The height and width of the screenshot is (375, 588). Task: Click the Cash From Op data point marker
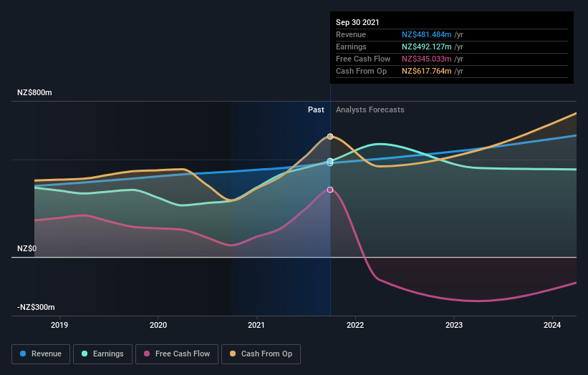pos(330,137)
